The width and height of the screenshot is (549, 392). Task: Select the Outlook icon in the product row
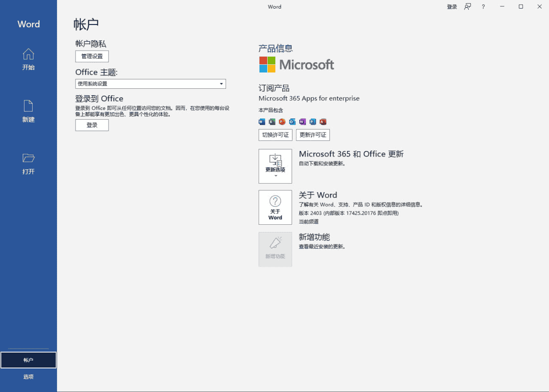tap(292, 121)
